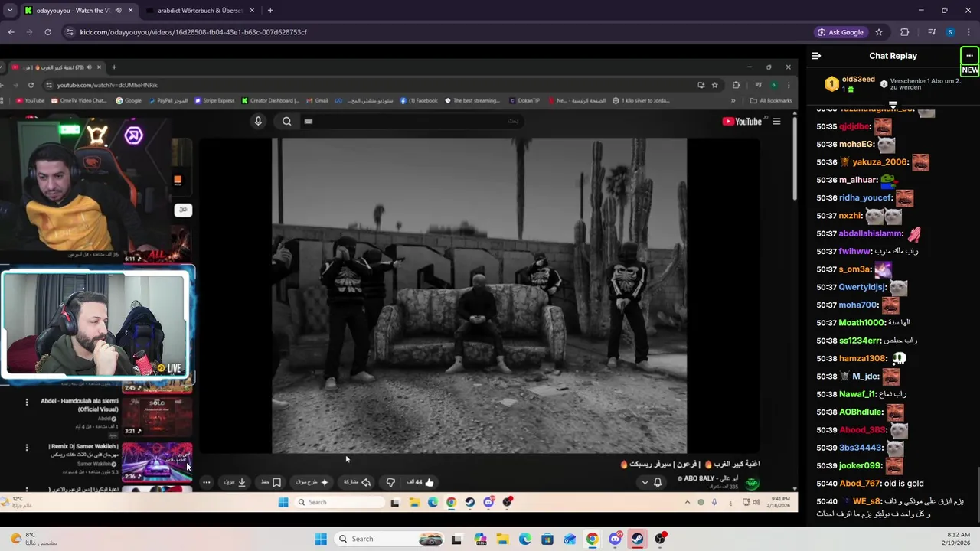Toggle dislike thumbs-down on the YouTube video
The height and width of the screenshot is (551, 980).
(390, 482)
